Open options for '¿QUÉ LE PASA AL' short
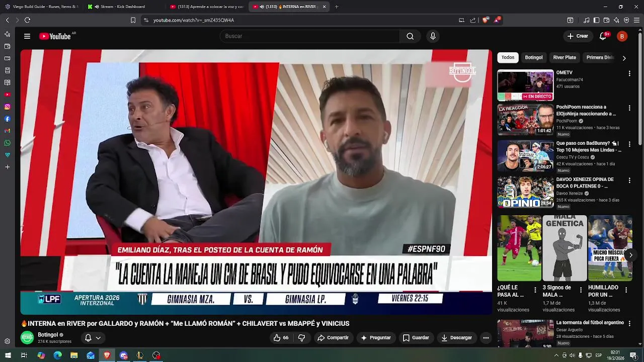Image resolution: width=644 pixels, height=362 pixels. point(535,290)
